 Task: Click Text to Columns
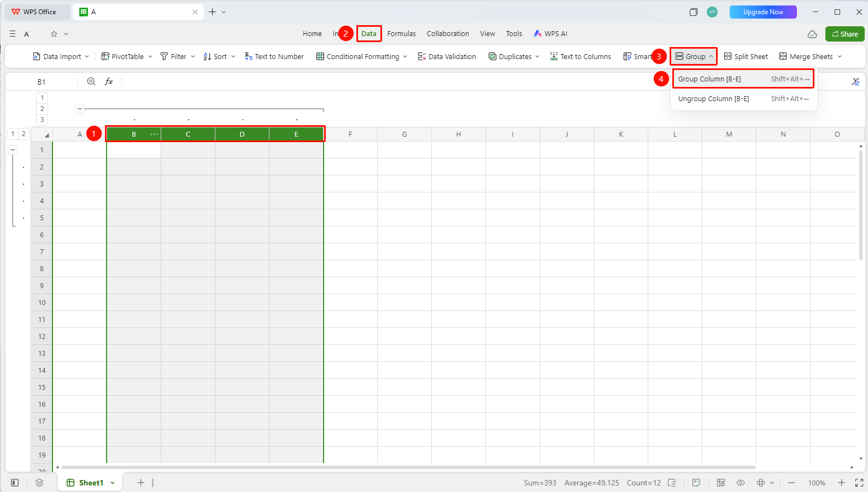click(x=580, y=56)
